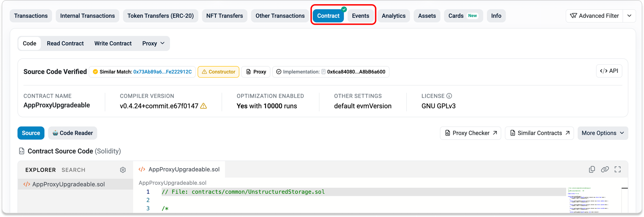Copy the source code with copy icon
644x217 pixels.
point(592,169)
